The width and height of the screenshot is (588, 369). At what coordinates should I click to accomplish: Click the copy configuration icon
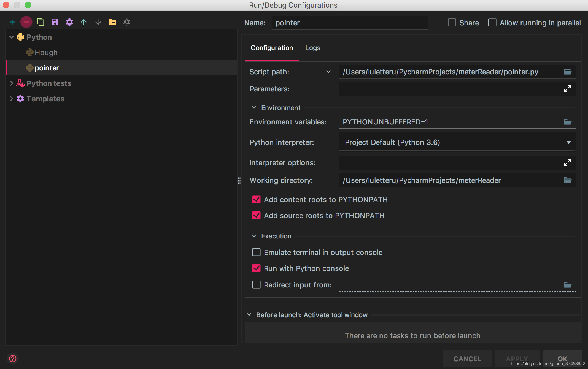click(x=41, y=22)
